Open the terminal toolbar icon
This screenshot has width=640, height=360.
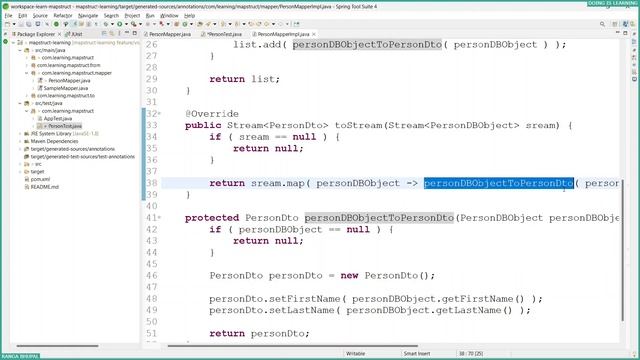pos(38,24)
